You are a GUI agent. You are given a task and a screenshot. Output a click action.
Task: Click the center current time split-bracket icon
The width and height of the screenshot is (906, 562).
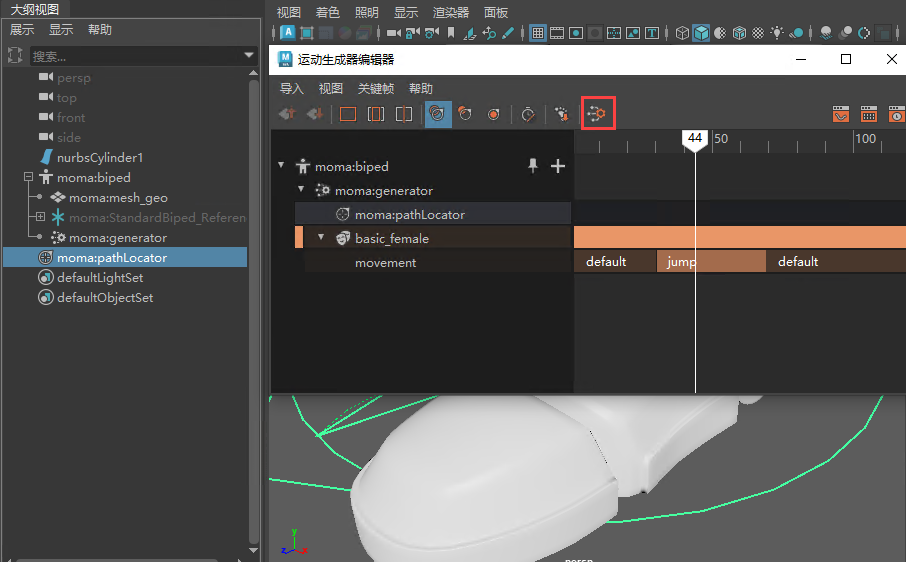pos(403,114)
